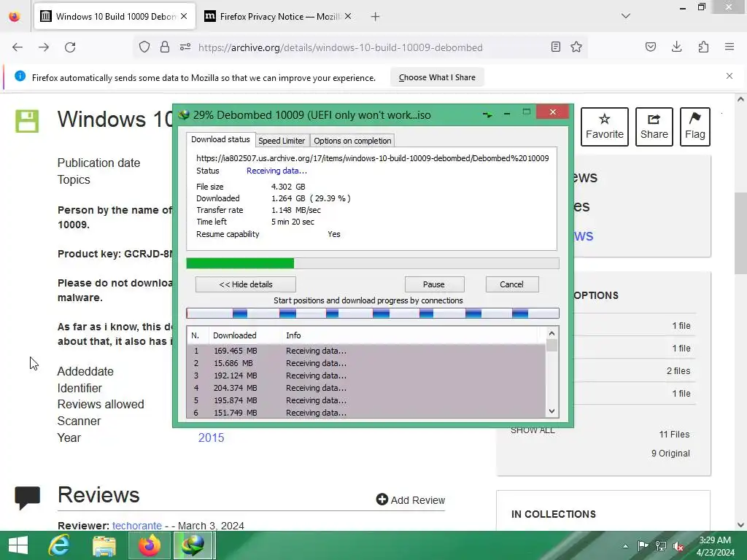Click the Share button on archive.org

click(x=654, y=127)
